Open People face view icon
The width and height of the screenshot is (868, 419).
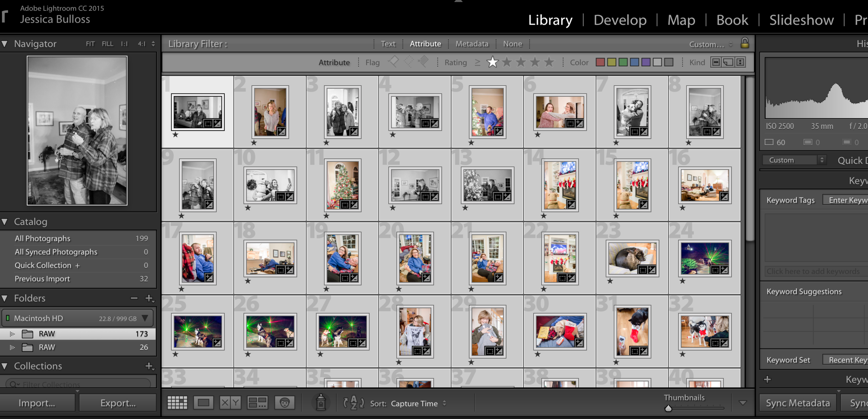point(285,403)
